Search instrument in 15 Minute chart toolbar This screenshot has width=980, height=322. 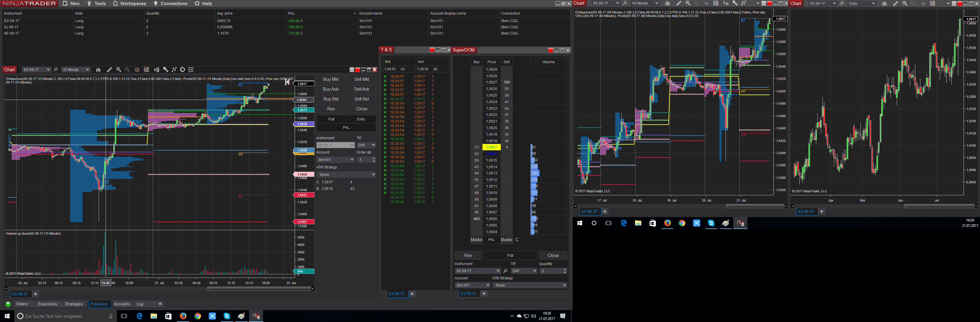click(55, 69)
